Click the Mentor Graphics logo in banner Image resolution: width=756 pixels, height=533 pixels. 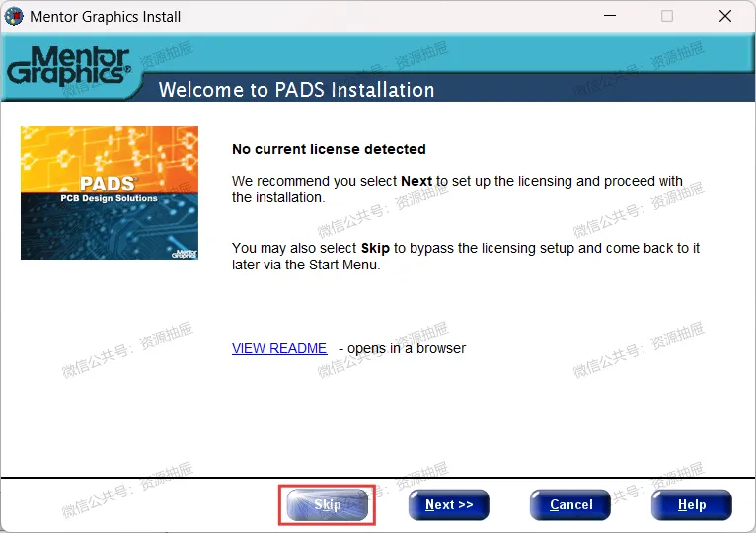click(68, 66)
